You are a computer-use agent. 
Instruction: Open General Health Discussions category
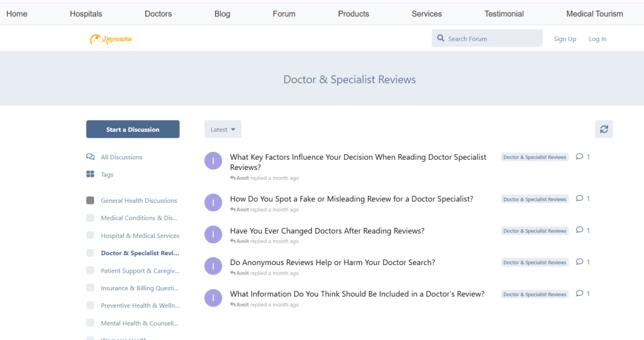139,200
